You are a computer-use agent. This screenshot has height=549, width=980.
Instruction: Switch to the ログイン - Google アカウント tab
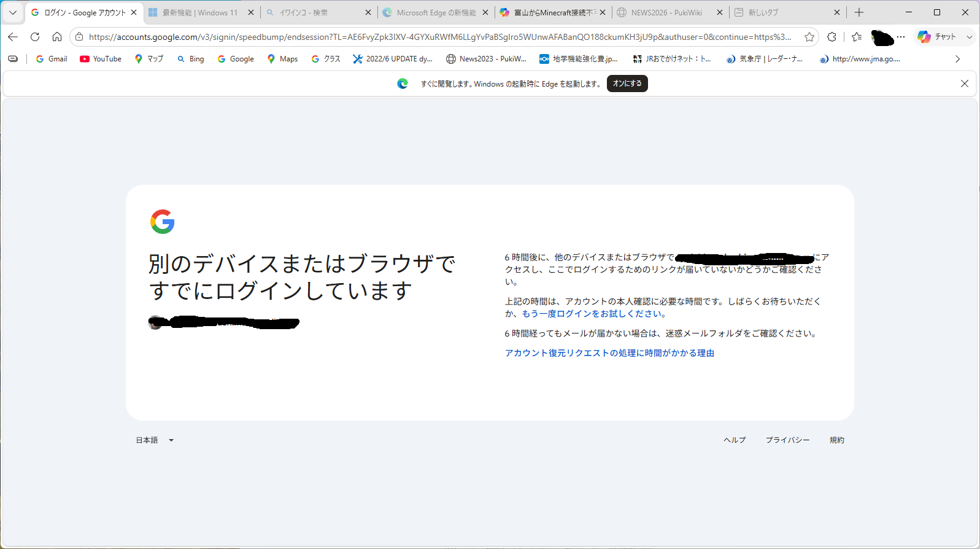click(84, 12)
